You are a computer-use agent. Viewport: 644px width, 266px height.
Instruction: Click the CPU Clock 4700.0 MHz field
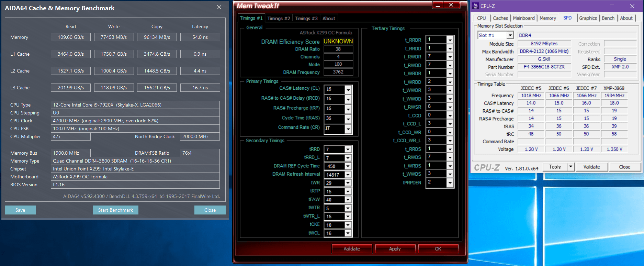pos(135,121)
